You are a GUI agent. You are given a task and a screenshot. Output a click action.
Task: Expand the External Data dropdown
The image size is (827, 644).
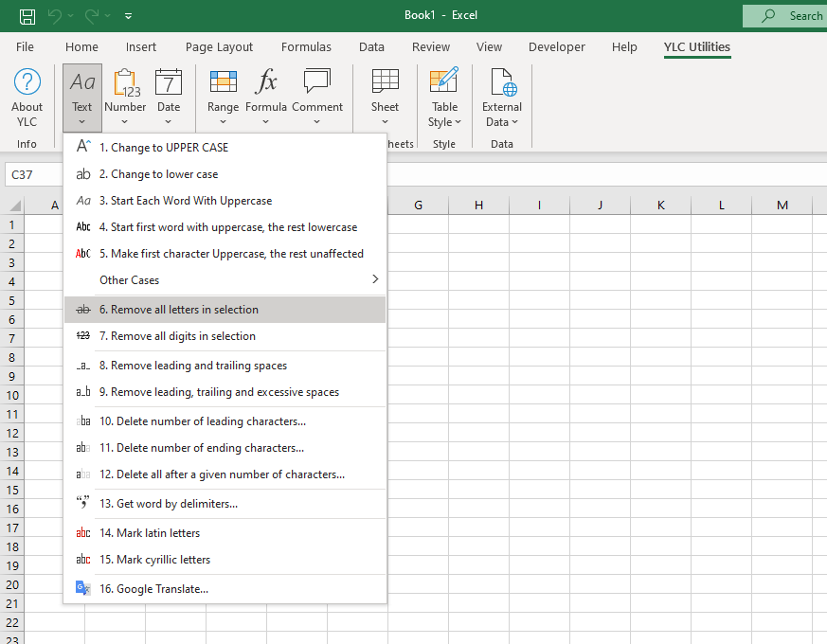click(501, 115)
